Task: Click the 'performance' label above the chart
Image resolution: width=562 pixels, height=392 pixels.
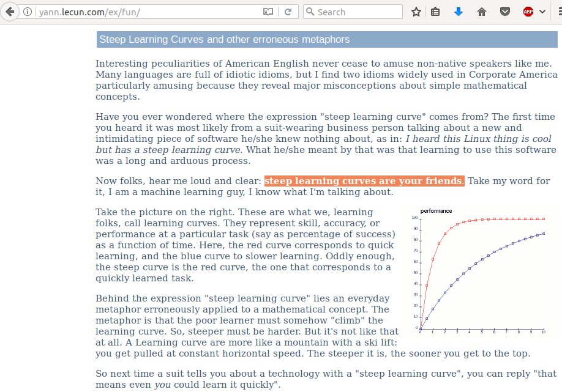Action: click(x=436, y=211)
